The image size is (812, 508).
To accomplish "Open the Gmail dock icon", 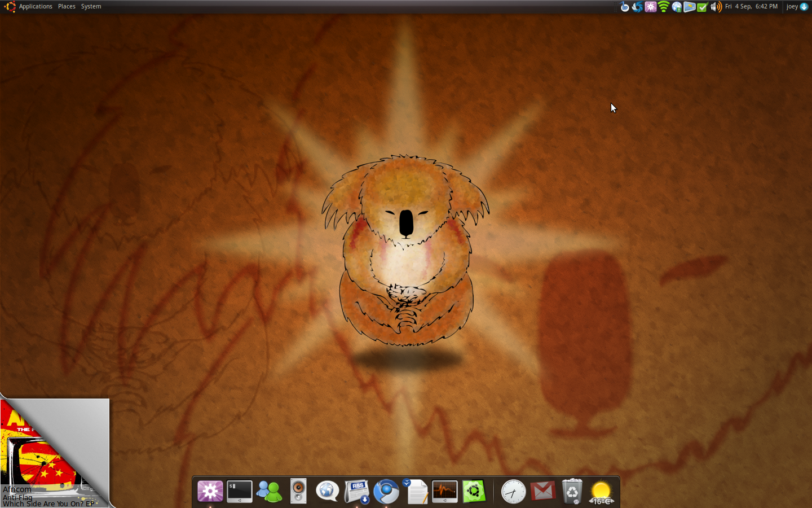I will coord(542,491).
